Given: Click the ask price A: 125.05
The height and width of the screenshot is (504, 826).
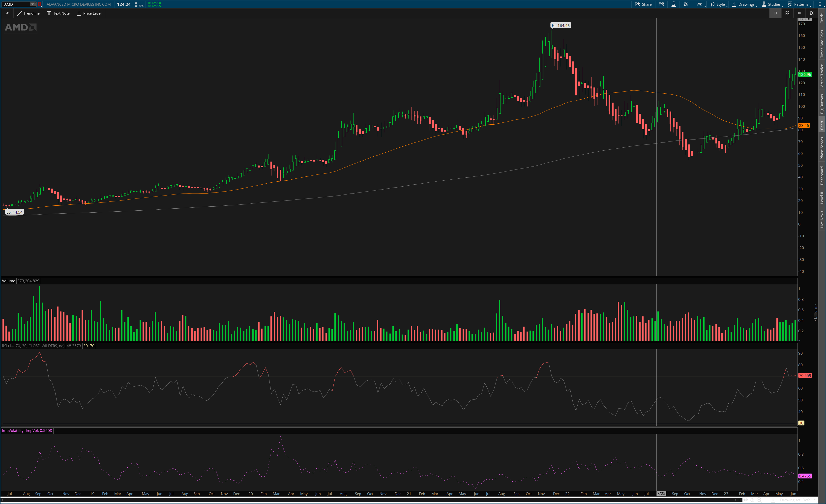Looking at the screenshot, I should [154, 6].
